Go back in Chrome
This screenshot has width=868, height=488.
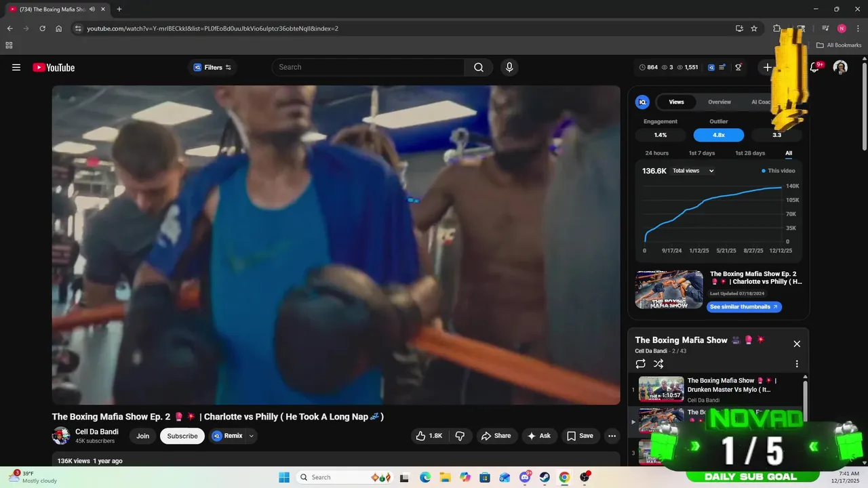click(x=9, y=28)
